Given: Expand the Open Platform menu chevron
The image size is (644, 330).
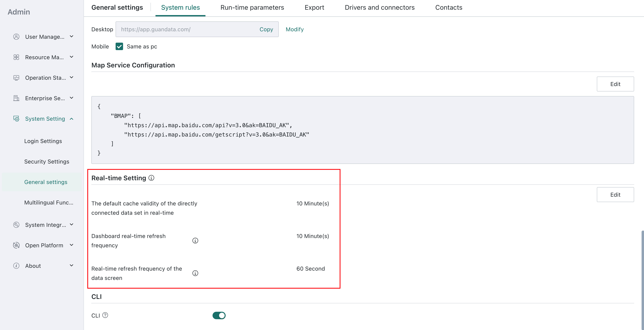Looking at the screenshot, I should (71, 245).
